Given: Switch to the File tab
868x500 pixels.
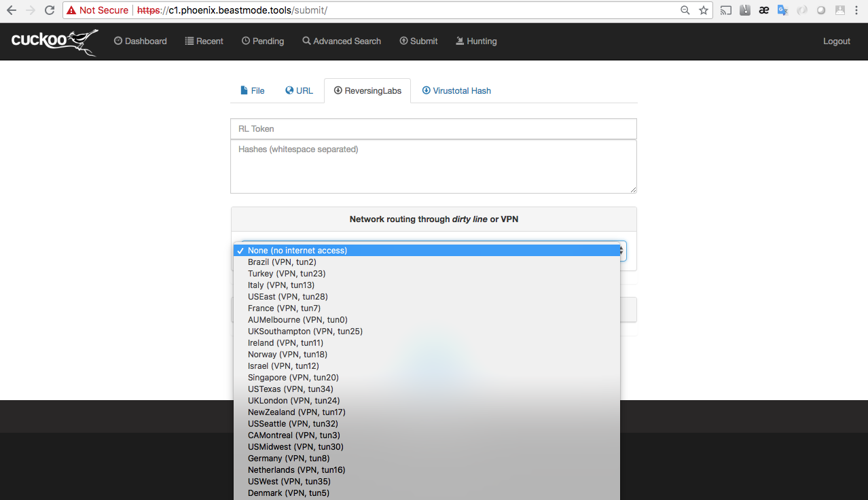Looking at the screenshot, I should [x=253, y=90].
